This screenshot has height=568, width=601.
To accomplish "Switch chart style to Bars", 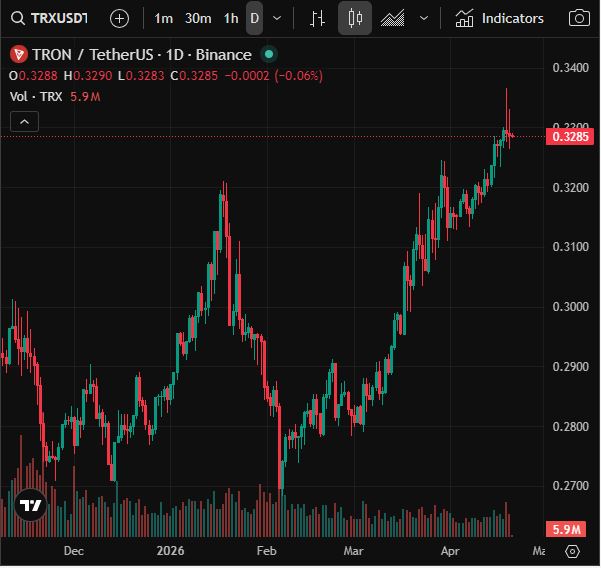I will (317, 18).
